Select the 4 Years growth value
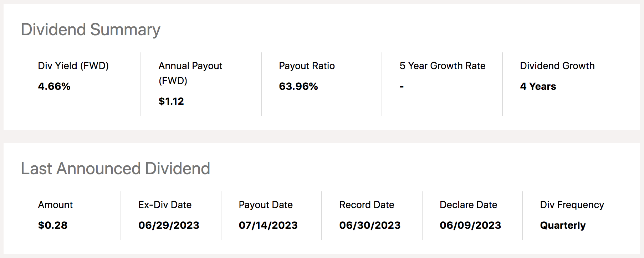Image resolution: width=644 pixels, height=258 pixels. pyautogui.click(x=538, y=86)
